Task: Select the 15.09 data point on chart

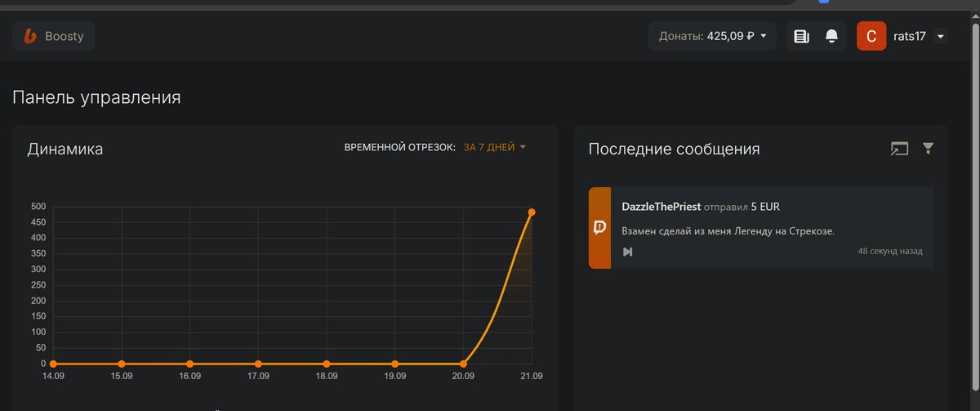Action: pyautogui.click(x=122, y=364)
